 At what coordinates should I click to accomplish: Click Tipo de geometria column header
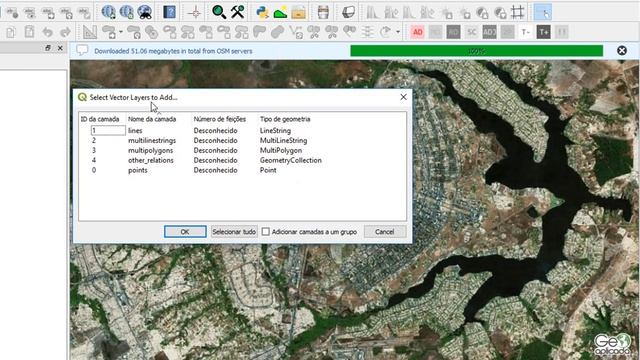point(285,119)
